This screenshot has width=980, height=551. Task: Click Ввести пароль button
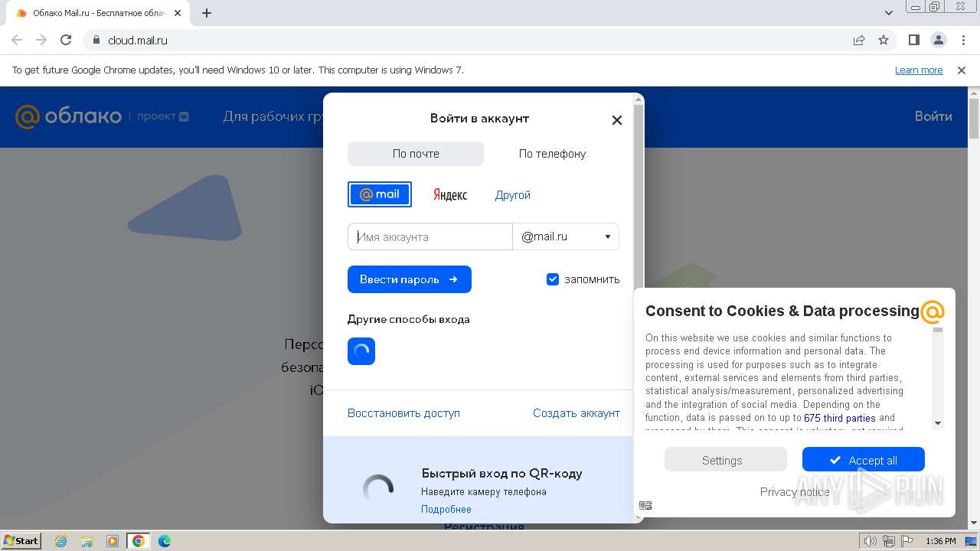[410, 279]
